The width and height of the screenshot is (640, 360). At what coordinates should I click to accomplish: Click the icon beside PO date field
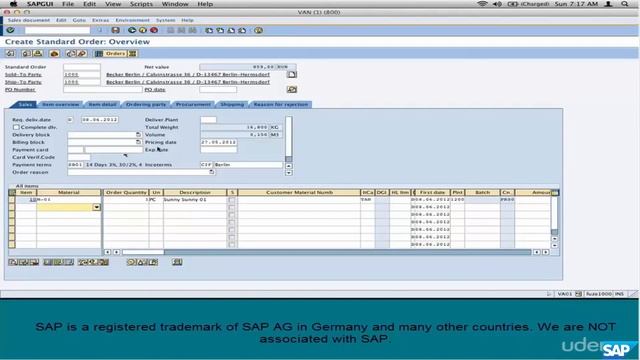pyautogui.click(x=291, y=89)
